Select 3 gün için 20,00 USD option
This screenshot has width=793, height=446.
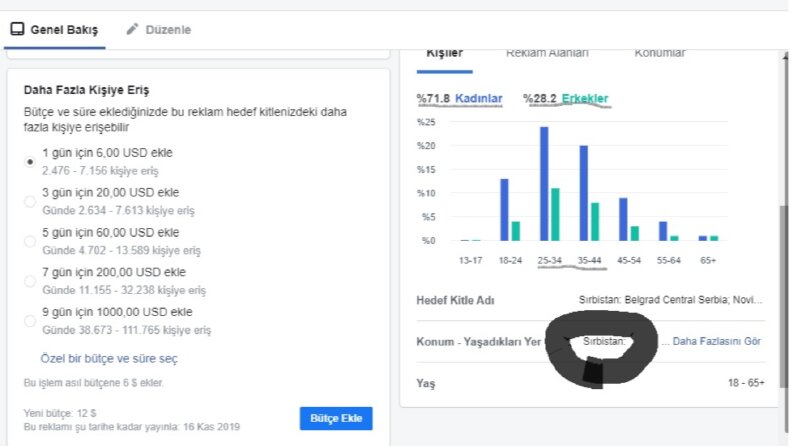[x=30, y=201]
